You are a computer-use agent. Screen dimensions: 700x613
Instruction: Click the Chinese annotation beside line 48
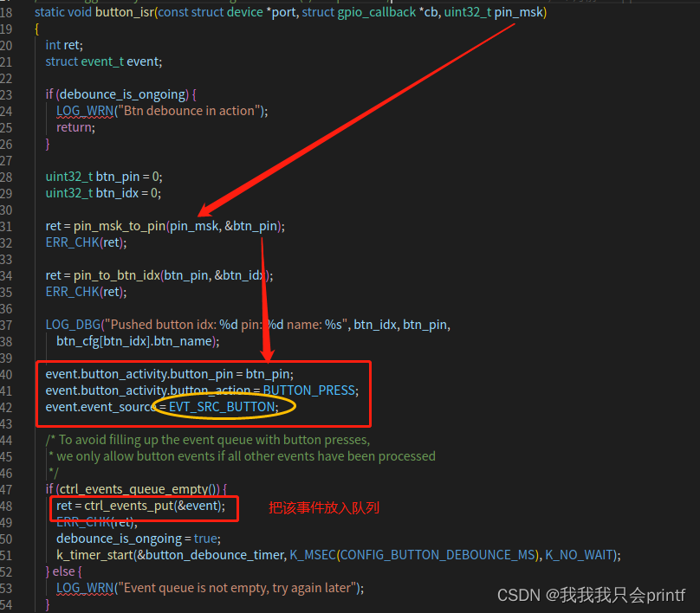tap(323, 507)
